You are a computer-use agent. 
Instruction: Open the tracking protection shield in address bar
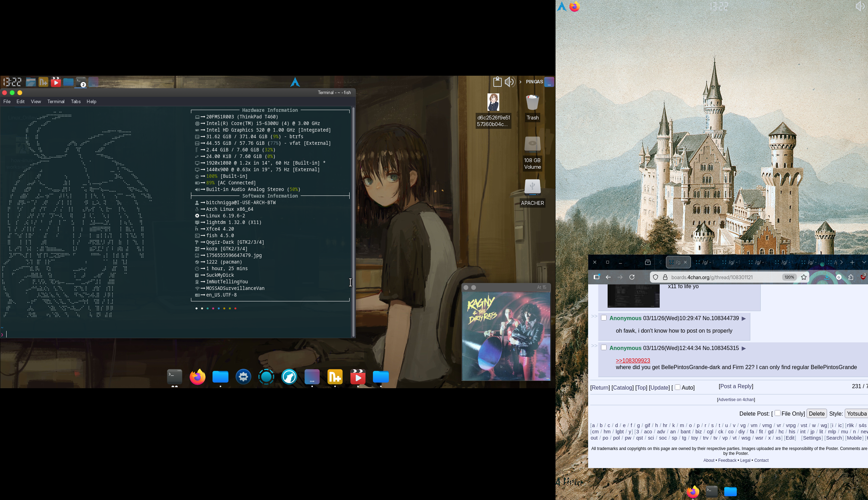point(656,277)
